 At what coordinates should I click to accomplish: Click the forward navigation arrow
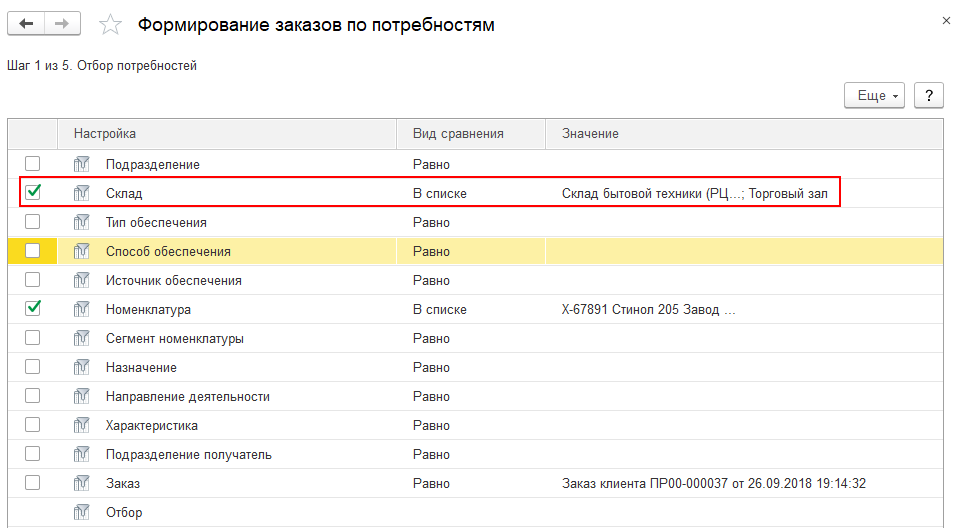(x=62, y=24)
